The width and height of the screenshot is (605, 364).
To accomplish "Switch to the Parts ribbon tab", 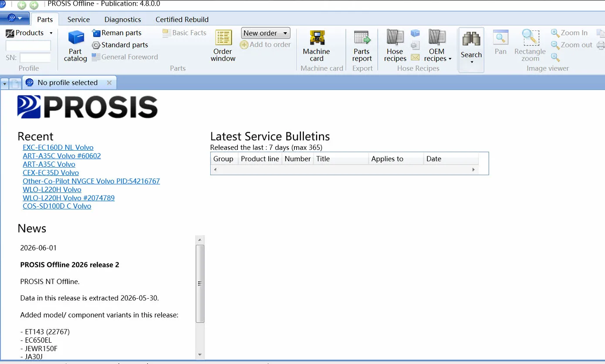I will (x=45, y=20).
